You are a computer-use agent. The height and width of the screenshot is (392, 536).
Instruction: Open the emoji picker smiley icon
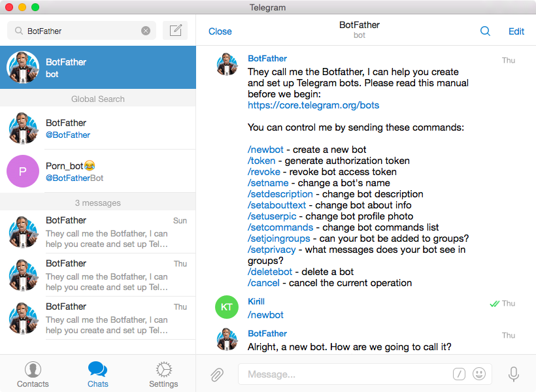tap(479, 374)
